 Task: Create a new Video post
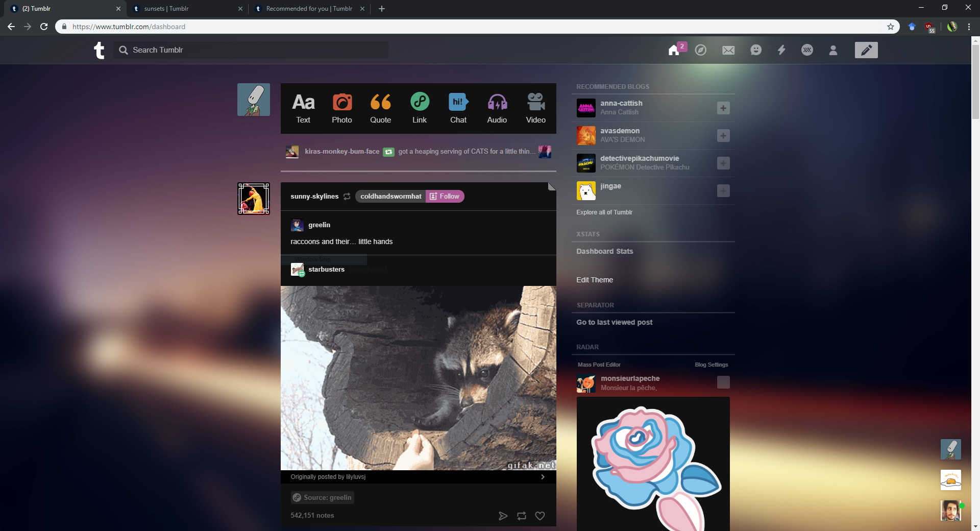[536, 108]
